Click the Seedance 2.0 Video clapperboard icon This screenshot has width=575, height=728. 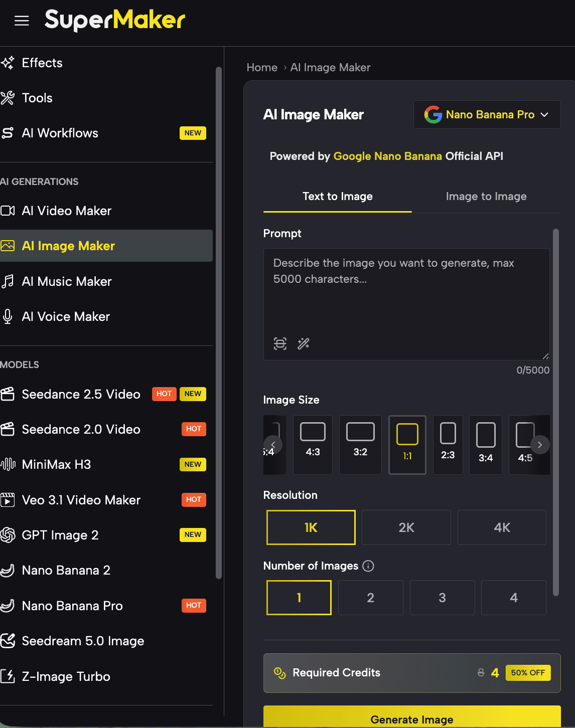(8, 429)
